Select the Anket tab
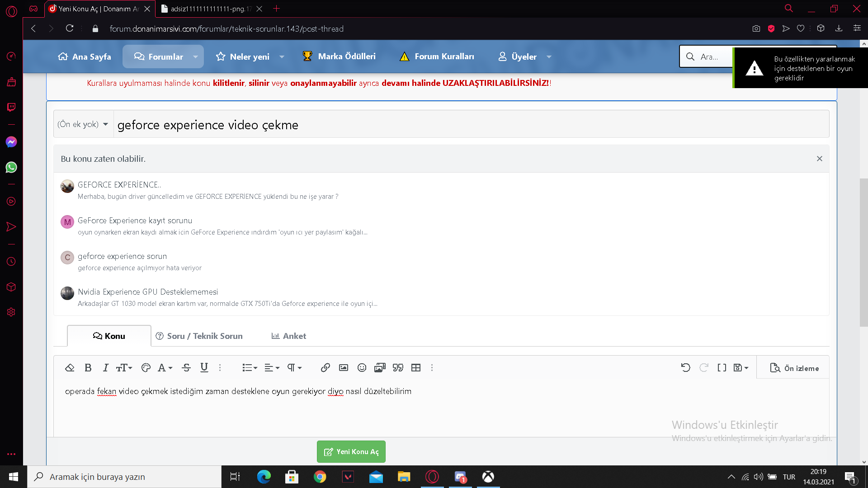The height and width of the screenshot is (488, 868). click(x=289, y=336)
